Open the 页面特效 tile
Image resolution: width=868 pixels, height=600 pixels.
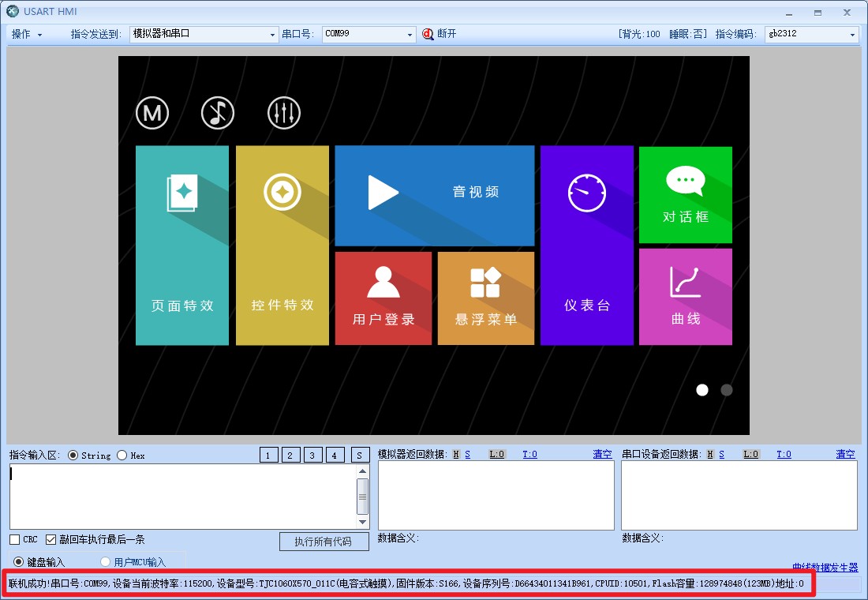tap(182, 246)
